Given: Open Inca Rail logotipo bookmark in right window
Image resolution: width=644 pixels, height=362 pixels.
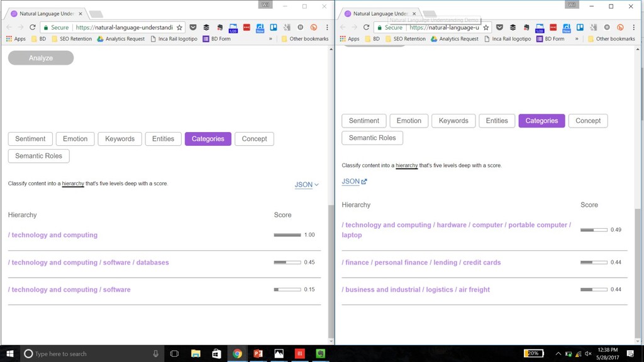Looking at the screenshot, I should [x=508, y=39].
